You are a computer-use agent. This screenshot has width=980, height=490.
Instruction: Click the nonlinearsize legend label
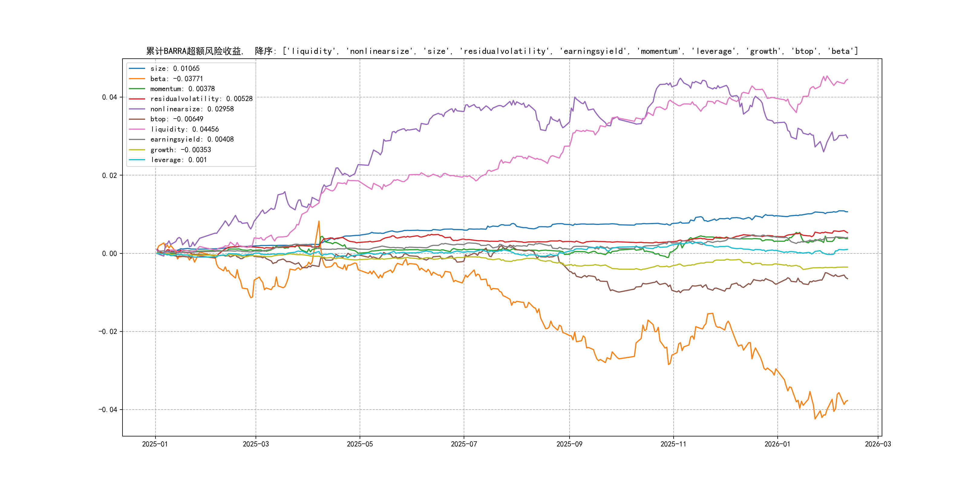pos(192,109)
